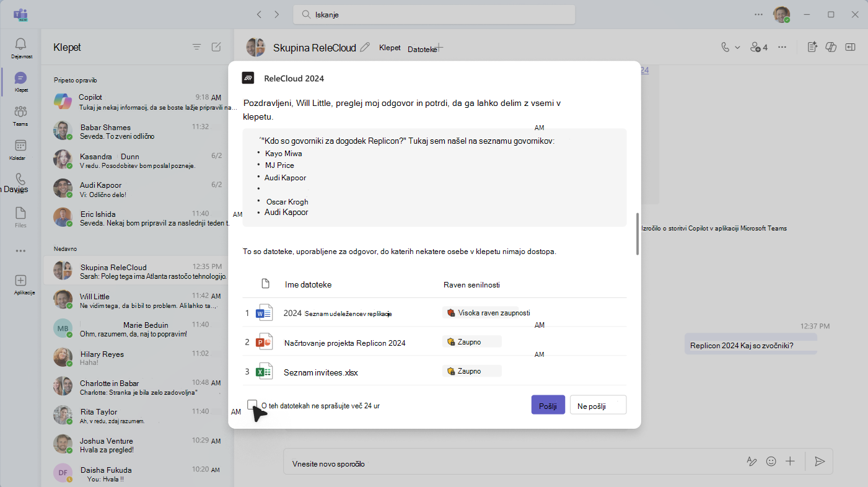Open the phone Calls icon in left rail
868x487 pixels.
click(x=21, y=180)
